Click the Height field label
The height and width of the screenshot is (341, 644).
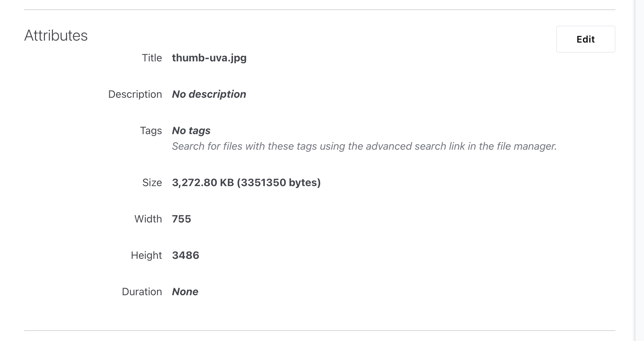click(146, 255)
